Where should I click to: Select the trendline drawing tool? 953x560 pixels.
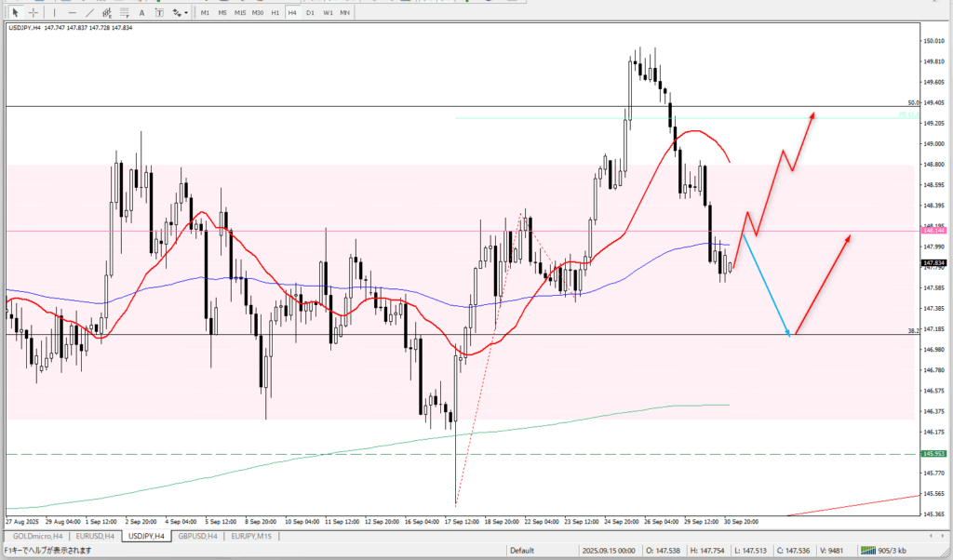90,12
